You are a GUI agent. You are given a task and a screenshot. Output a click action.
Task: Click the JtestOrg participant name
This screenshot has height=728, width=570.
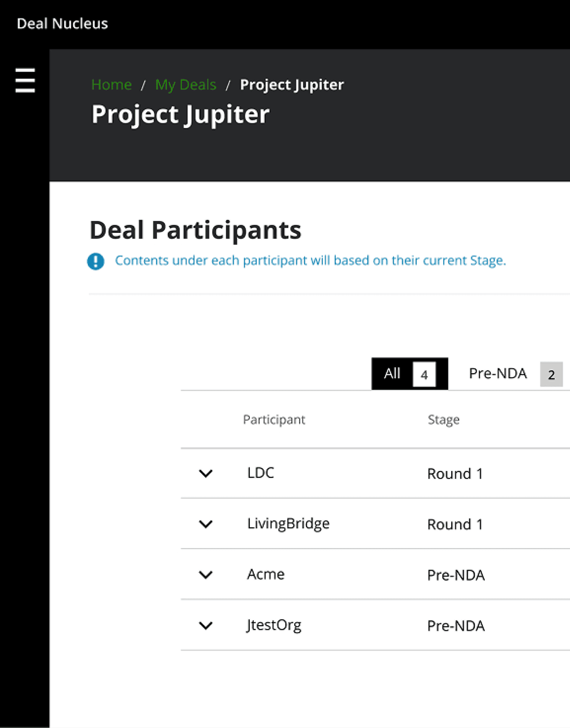click(274, 625)
